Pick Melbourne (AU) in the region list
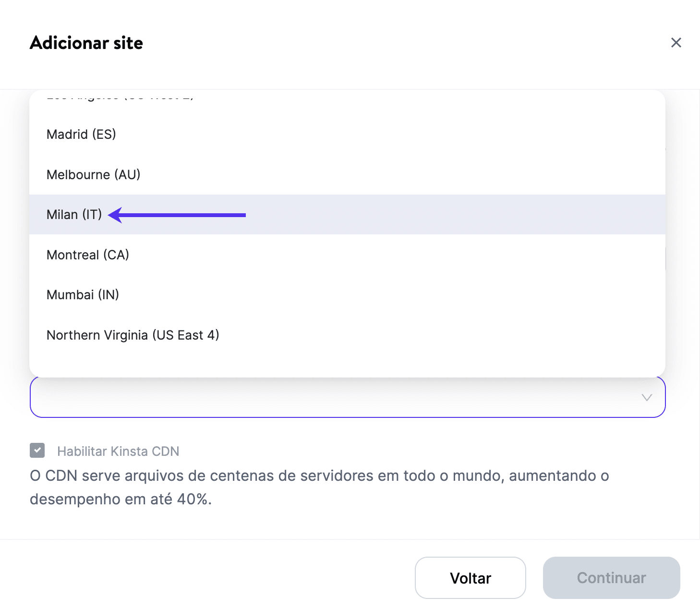Screen dimensions: 700x610 pyautogui.click(x=93, y=174)
